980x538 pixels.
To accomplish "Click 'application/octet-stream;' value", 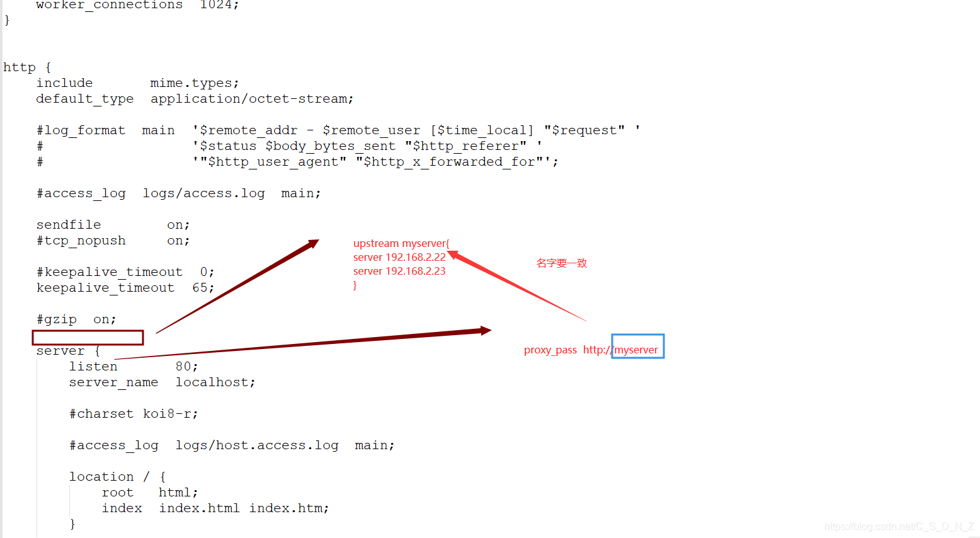I will coord(252,99).
